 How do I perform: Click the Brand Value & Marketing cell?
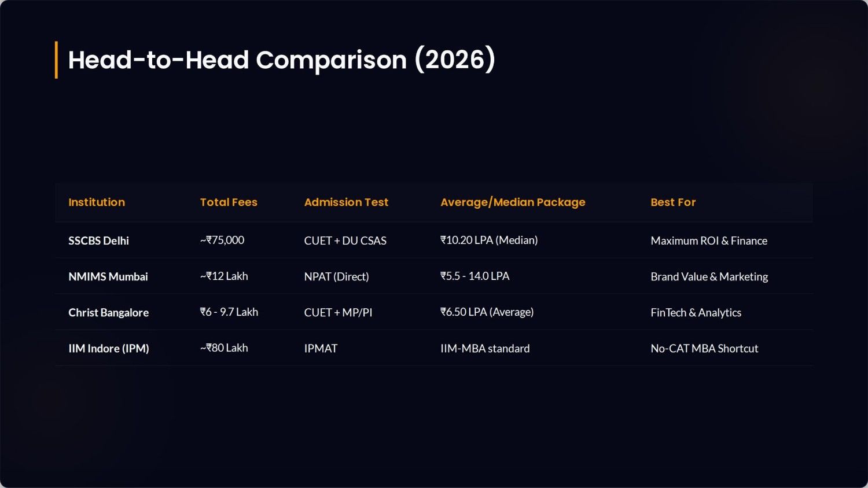709,276
